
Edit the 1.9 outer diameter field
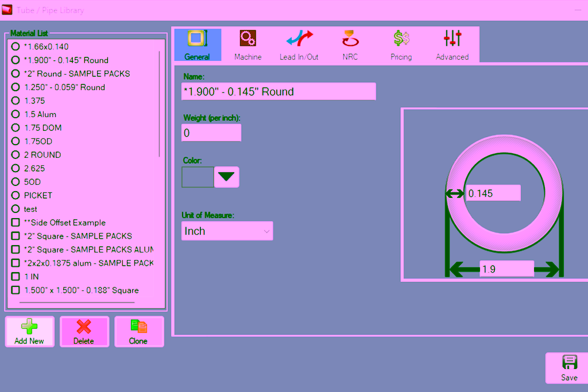point(506,269)
